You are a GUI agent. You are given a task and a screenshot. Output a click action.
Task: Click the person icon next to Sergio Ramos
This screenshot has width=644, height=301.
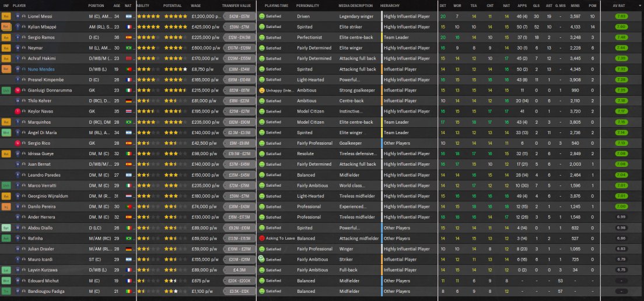pos(24,37)
